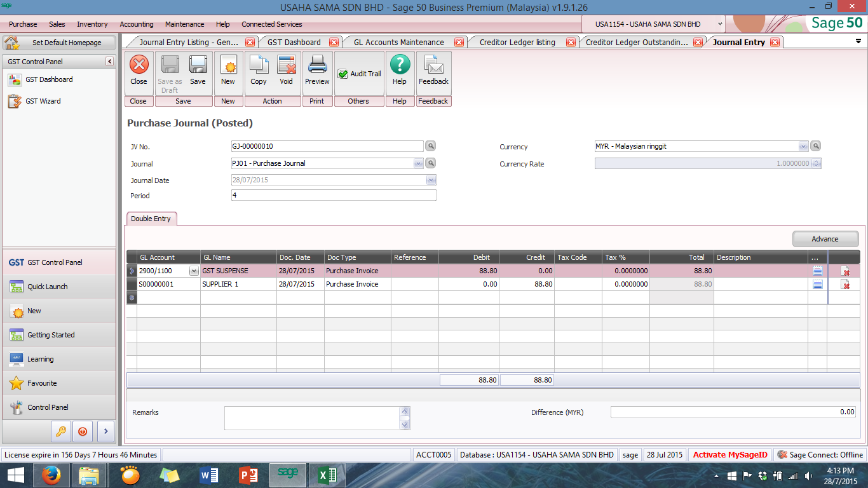Open Learning in sidebar
Screen dimensions: 868x488
[x=59, y=359]
